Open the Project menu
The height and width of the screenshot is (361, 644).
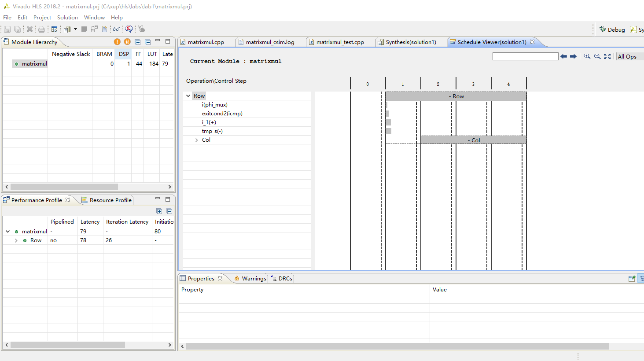point(42,17)
